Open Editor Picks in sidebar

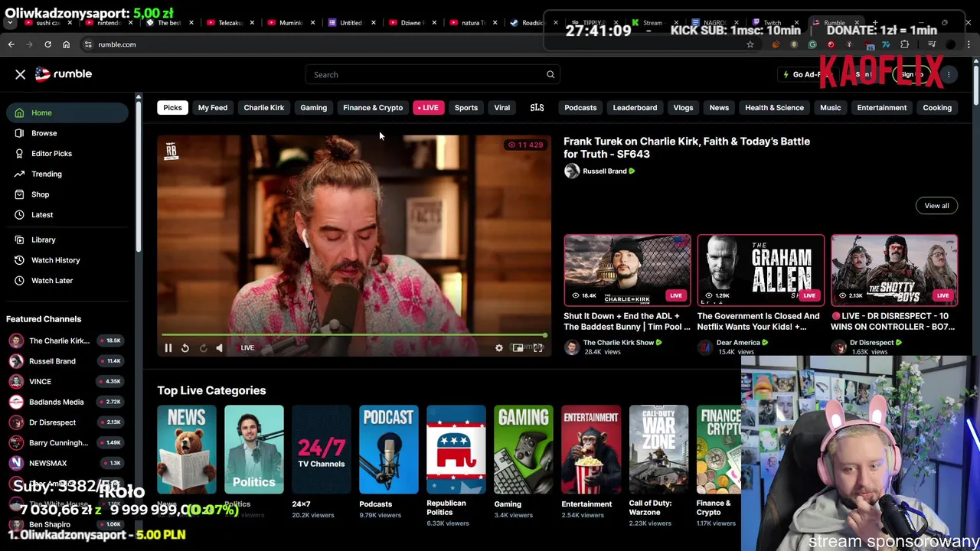point(67,153)
